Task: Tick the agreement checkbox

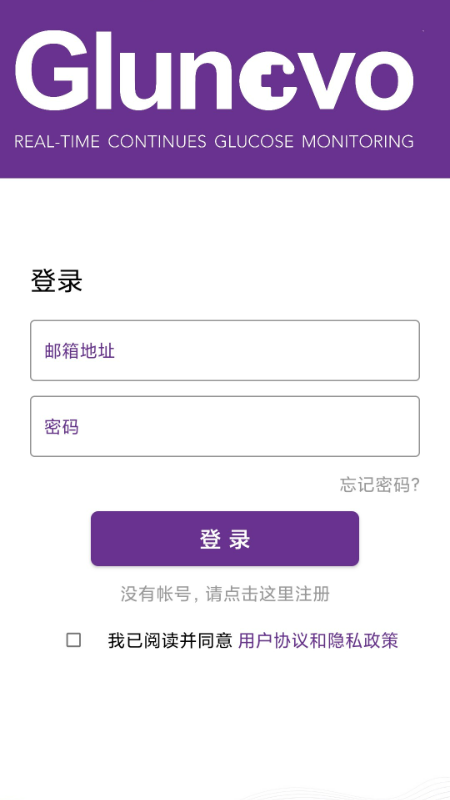Action: click(73, 640)
